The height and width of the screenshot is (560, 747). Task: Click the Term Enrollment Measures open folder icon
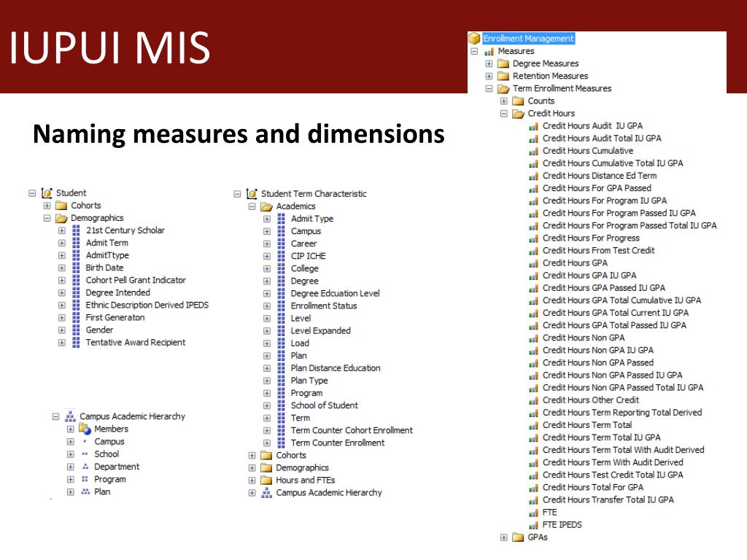[503, 88]
